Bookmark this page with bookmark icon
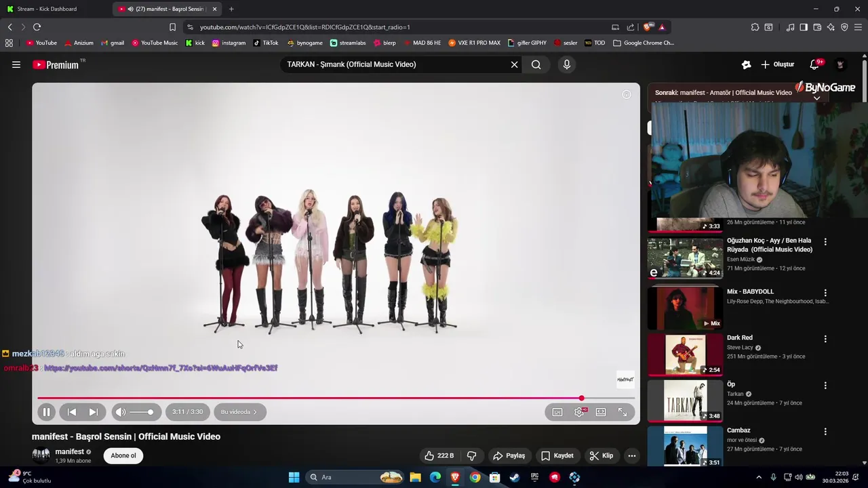 (x=172, y=27)
